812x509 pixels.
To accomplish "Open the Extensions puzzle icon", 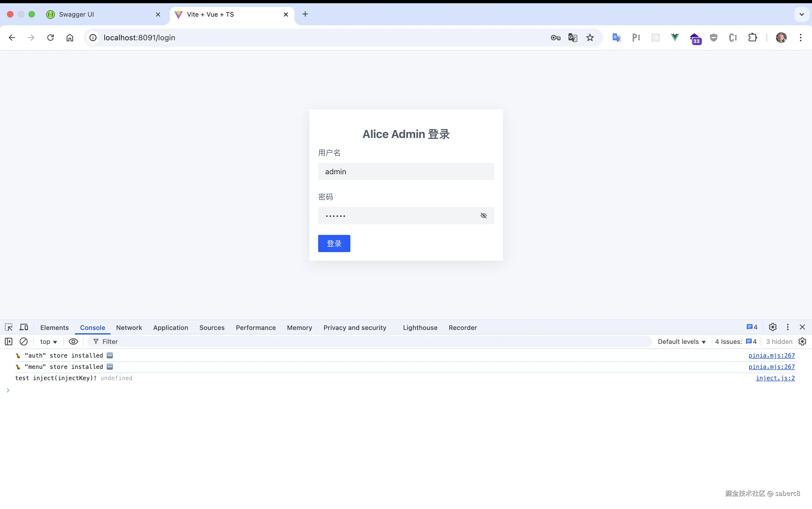I will (x=752, y=37).
